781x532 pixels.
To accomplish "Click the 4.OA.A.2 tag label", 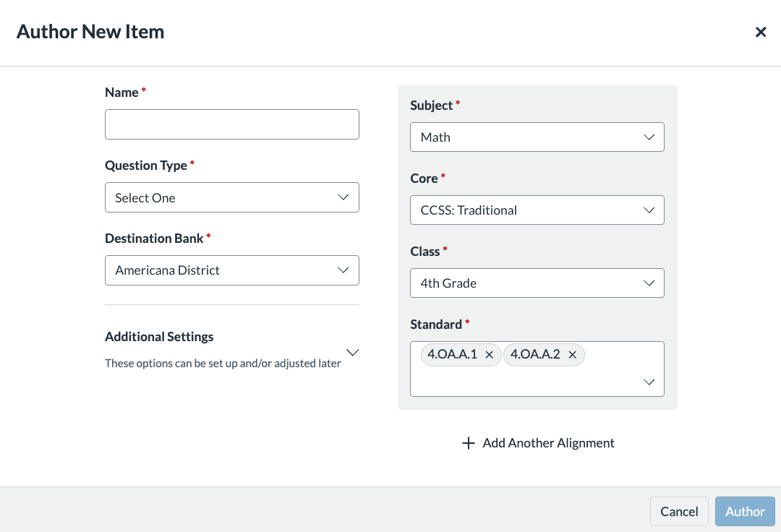I will pos(535,355).
